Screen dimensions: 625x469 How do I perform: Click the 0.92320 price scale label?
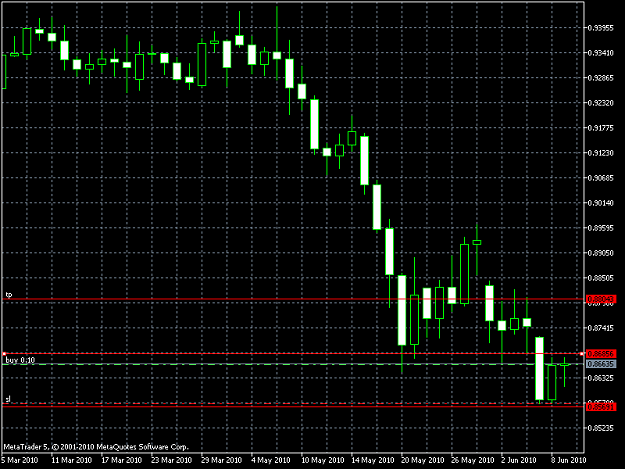(601, 103)
